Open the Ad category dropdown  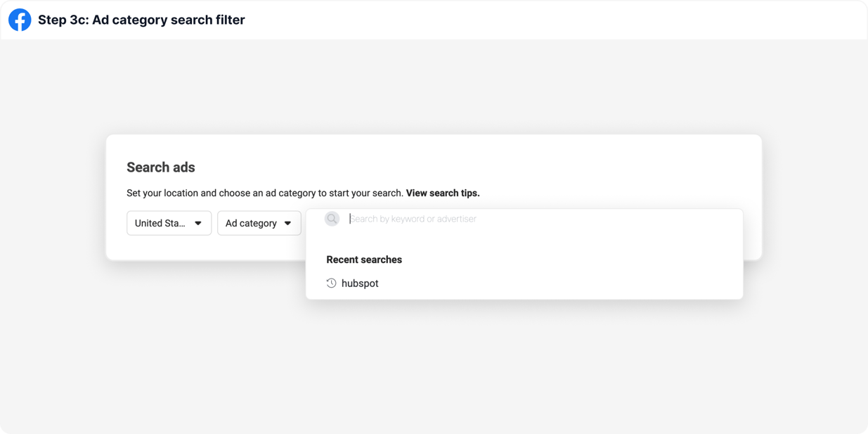(259, 223)
